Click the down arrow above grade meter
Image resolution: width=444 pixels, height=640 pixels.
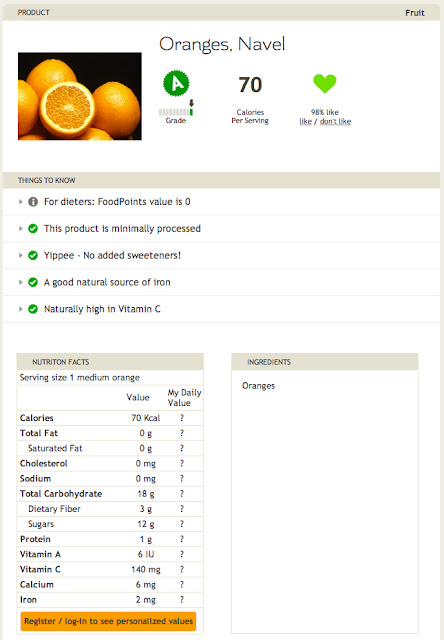[x=191, y=103]
